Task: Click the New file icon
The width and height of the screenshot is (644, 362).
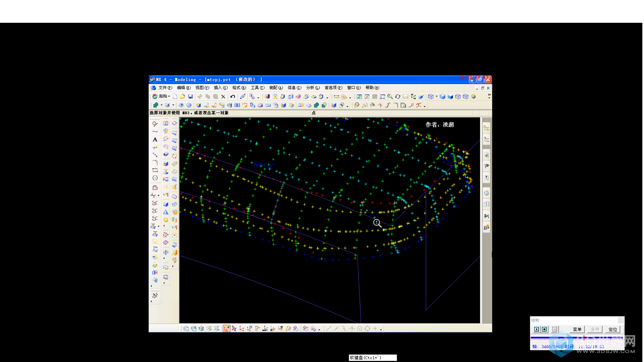Action: (175, 97)
